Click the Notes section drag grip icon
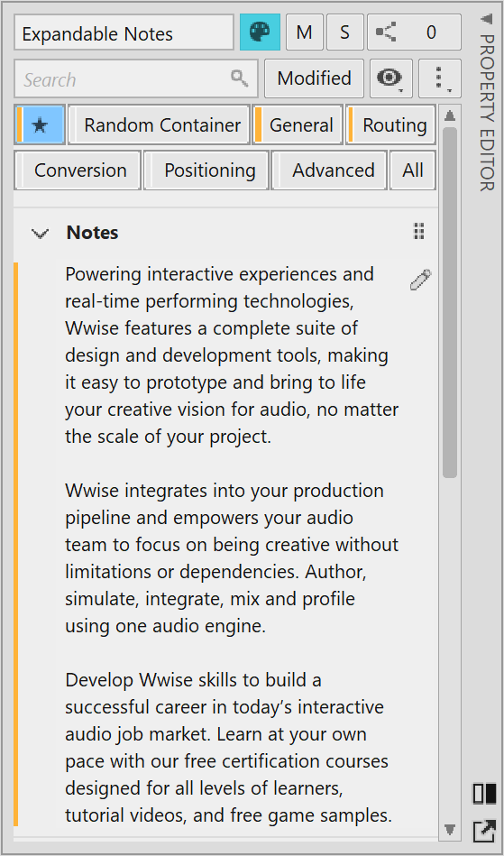Viewport: 504px width, 856px height. (418, 232)
